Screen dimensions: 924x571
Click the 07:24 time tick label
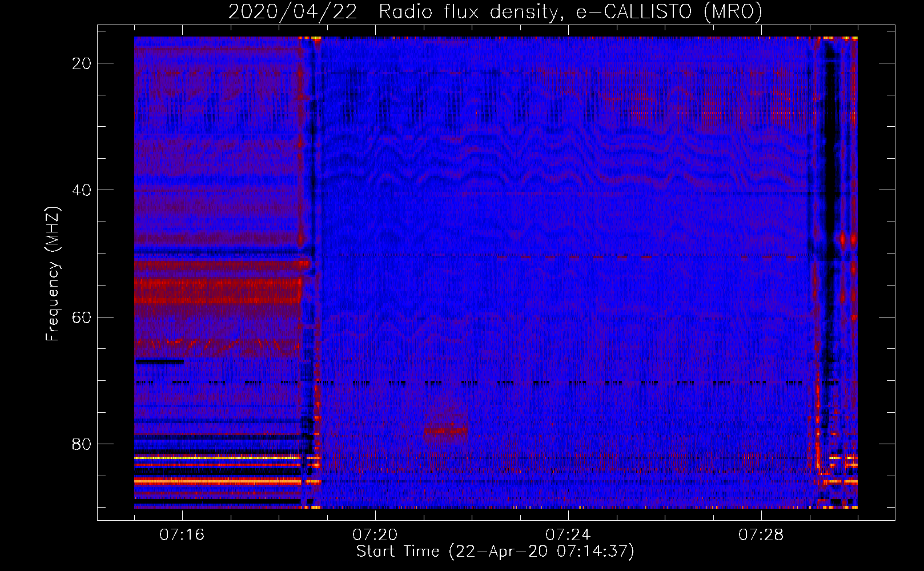click(568, 535)
